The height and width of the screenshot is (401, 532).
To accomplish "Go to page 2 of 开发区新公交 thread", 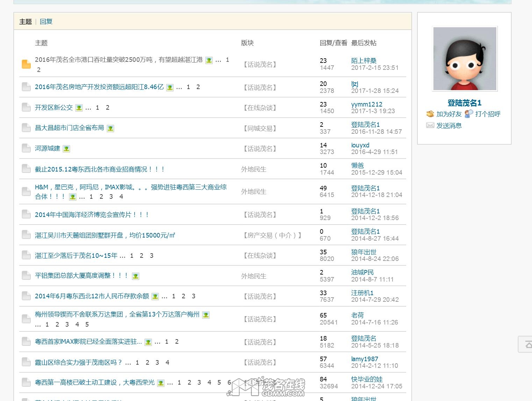I will [108, 108].
